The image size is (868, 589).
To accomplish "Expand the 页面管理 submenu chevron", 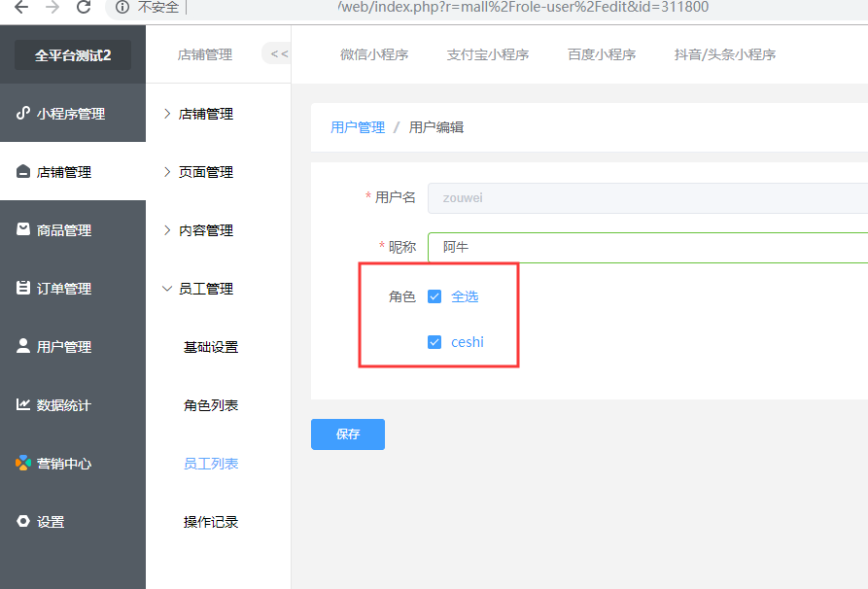I will coord(167,172).
